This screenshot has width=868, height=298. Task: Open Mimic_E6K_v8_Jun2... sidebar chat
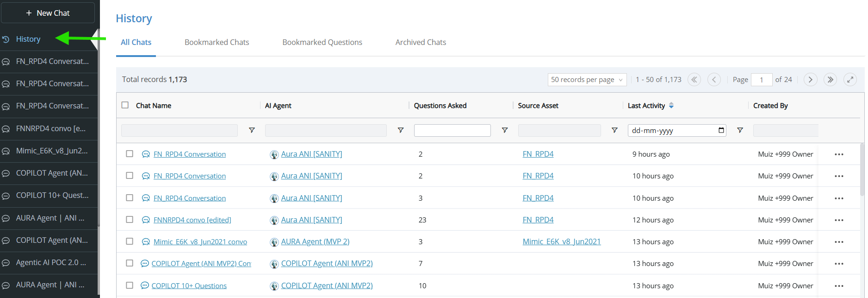click(x=52, y=151)
